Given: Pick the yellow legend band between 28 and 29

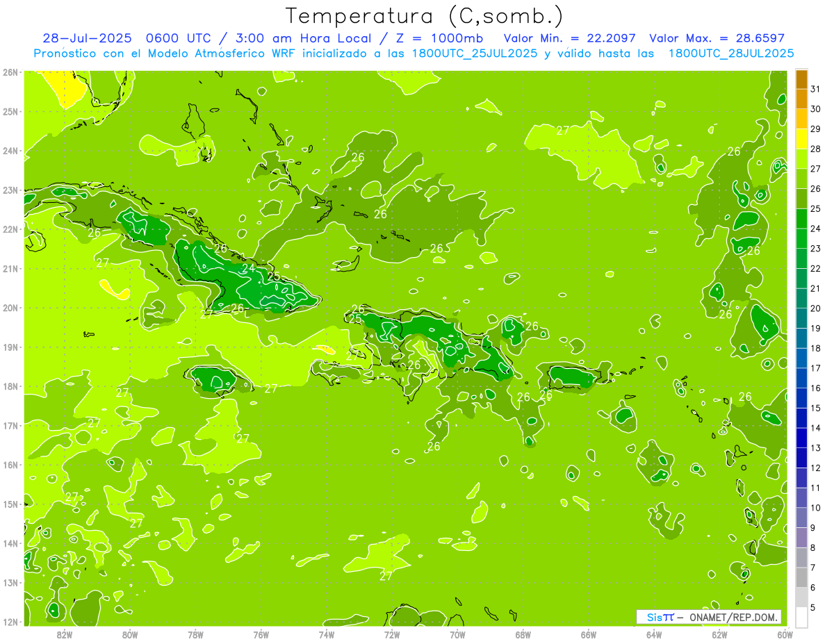Looking at the screenshot, I should point(801,139).
